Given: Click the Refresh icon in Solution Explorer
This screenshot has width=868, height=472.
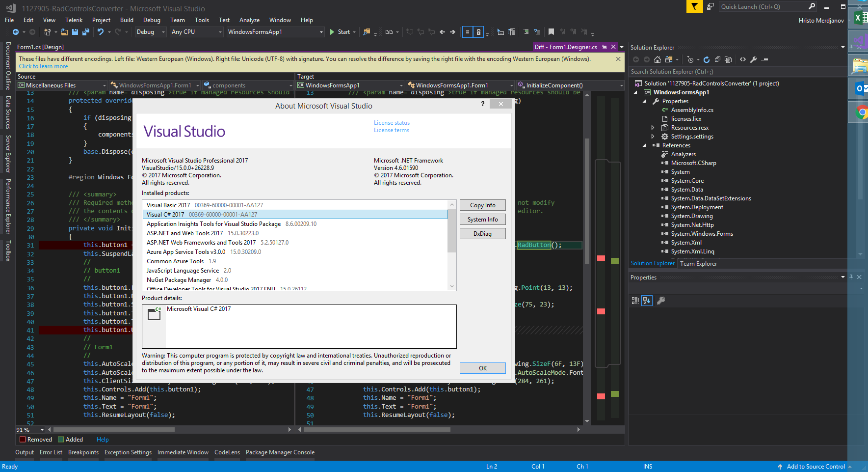Looking at the screenshot, I should (x=707, y=59).
